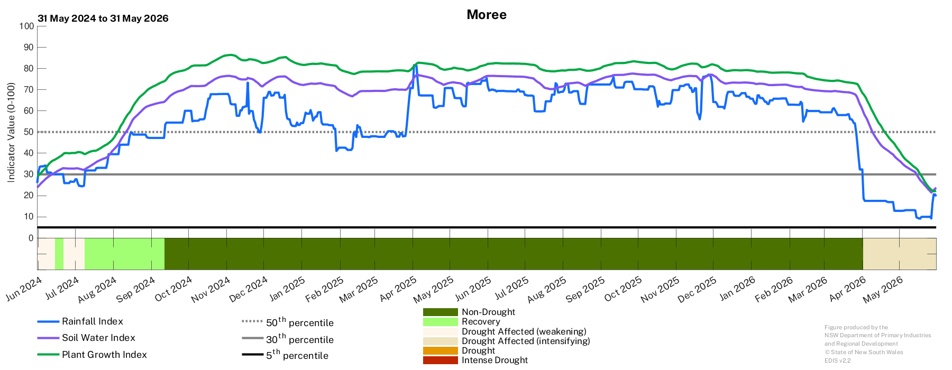Select the date range text 31 May 2024 to 31 May 2026
952x370 pixels.
coord(103,18)
